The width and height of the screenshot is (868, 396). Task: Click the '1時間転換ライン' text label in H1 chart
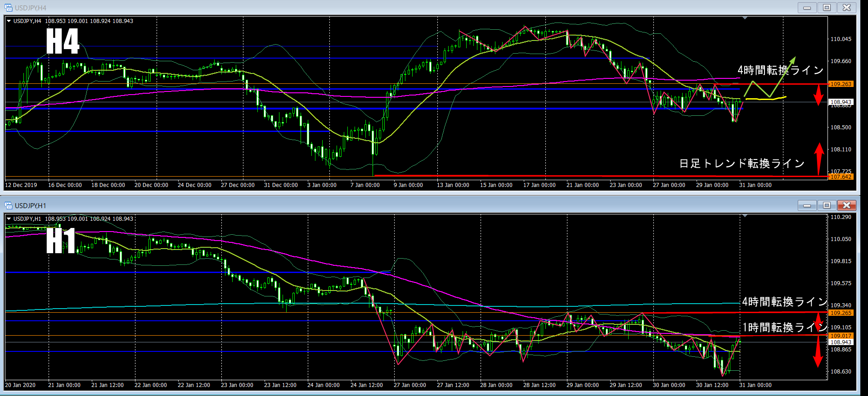(x=784, y=327)
